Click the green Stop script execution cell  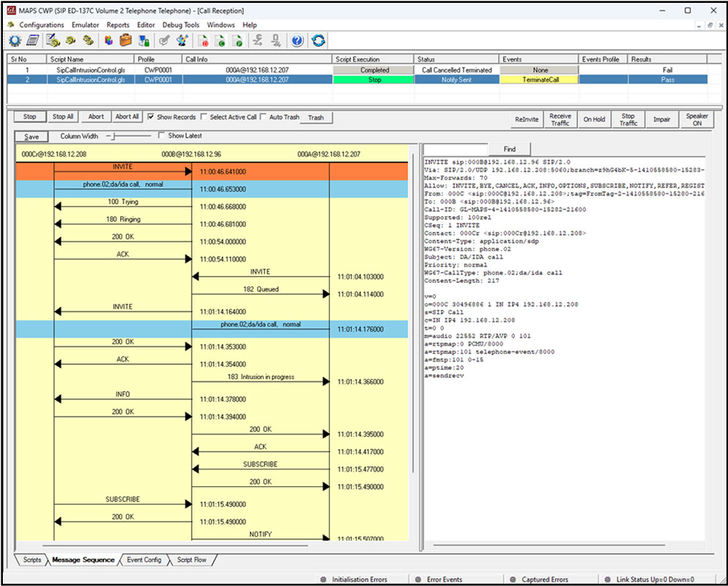click(x=374, y=79)
